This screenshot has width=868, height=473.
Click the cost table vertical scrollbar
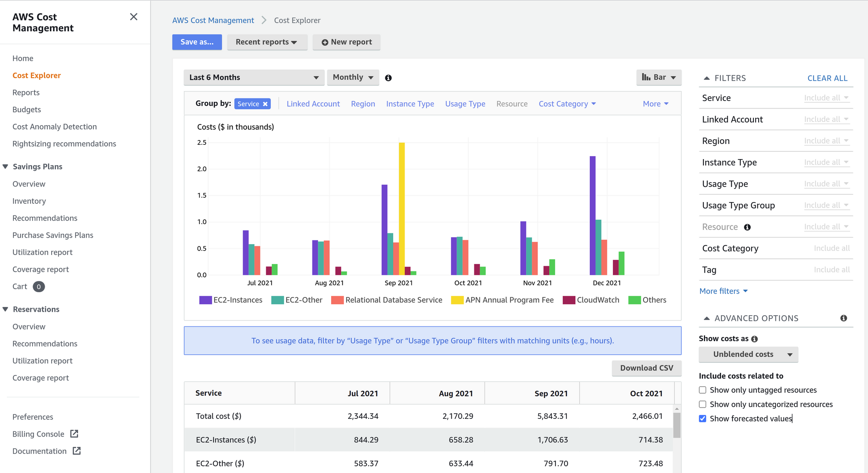677,425
